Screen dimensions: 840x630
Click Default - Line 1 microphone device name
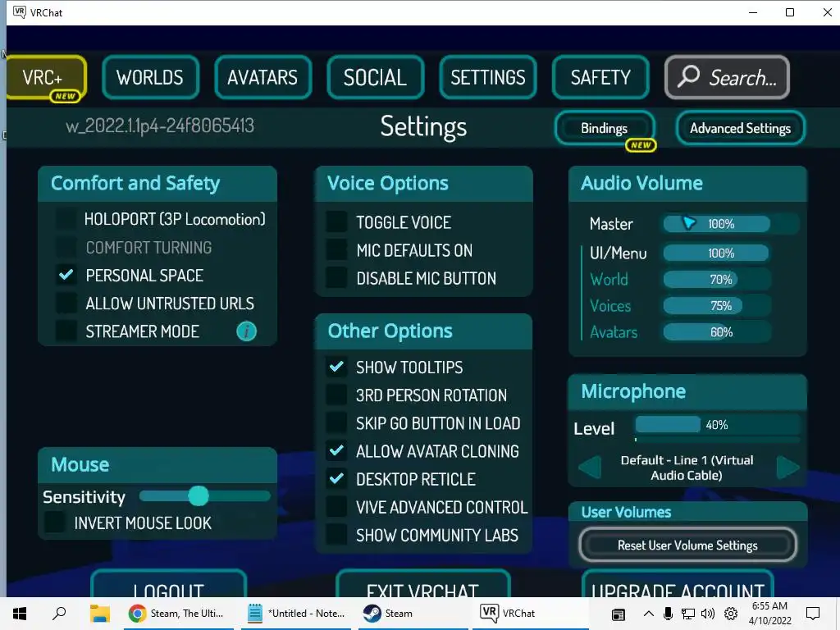[x=687, y=468]
